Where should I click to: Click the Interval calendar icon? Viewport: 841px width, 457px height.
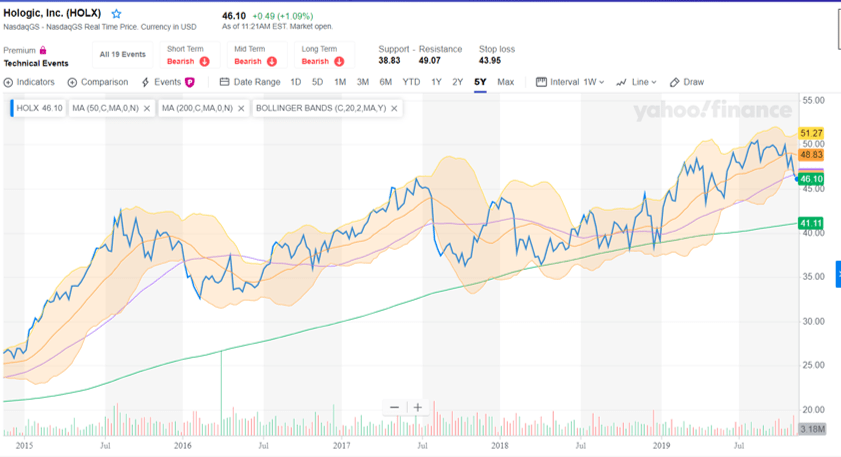pyautogui.click(x=541, y=82)
